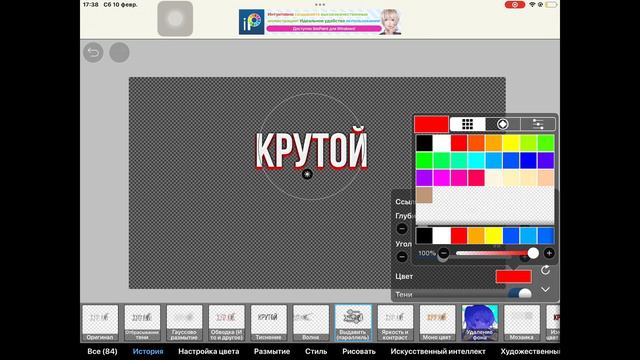
Task: Select the Оригинал filter thumbnail
Action: (x=100, y=323)
